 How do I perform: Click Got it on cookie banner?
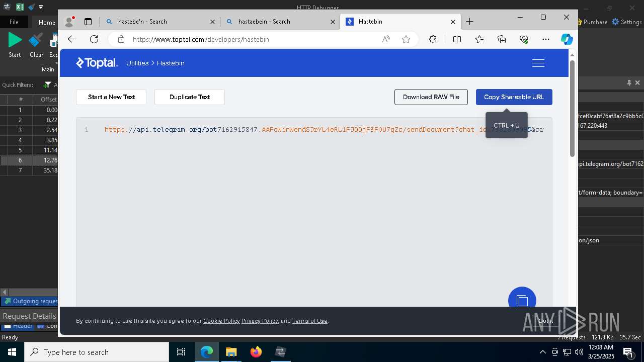click(545, 321)
